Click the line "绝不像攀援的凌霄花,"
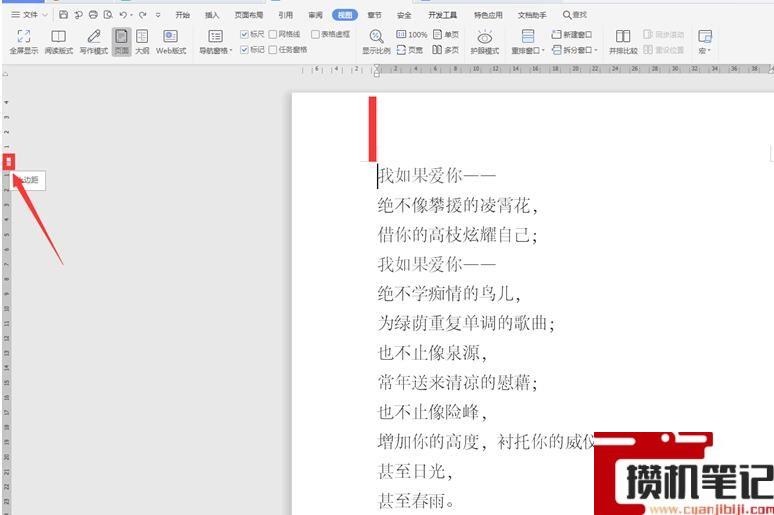 coord(458,205)
